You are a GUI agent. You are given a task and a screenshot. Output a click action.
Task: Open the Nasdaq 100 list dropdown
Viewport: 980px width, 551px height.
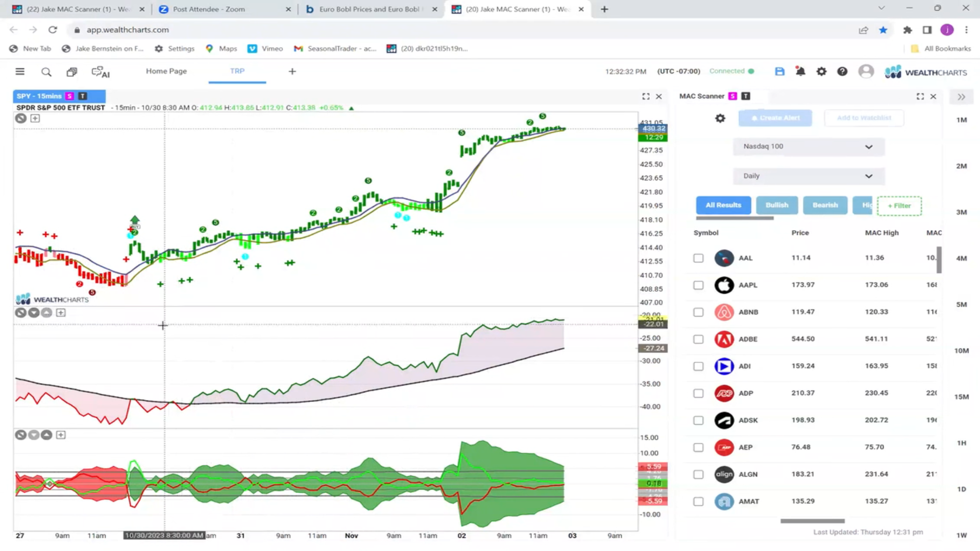tap(808, 146)
